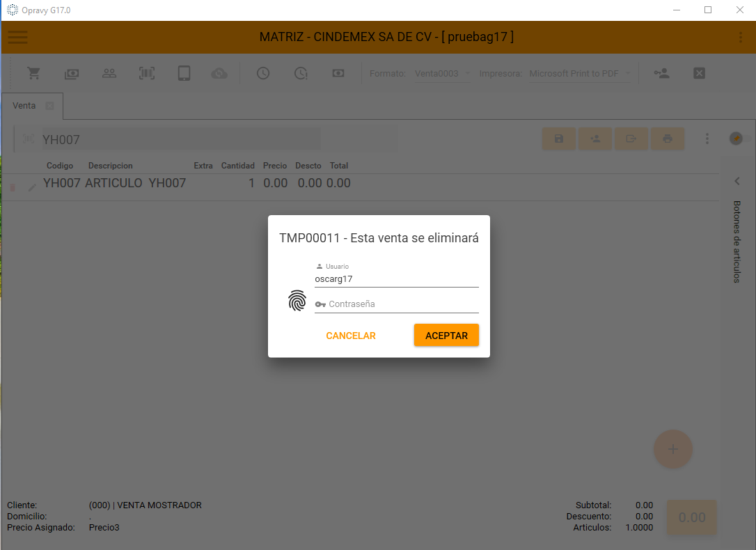756x550 pixels.
Task: Click the Articulos value 1.0000
Action: (x=639, y=527)
